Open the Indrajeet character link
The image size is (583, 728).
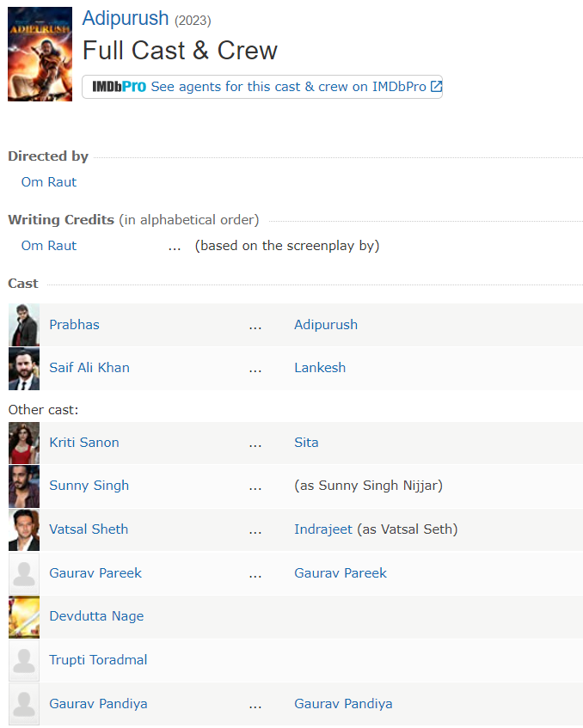323,529
